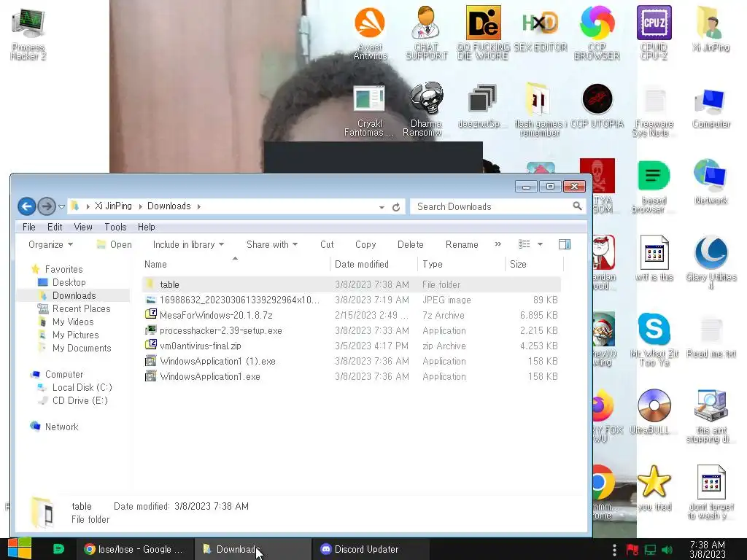This screenshot has width=747, height=560.
Task: Launch CPUID CPU-Z desktop icon
Action: click(x=654, y=34)
